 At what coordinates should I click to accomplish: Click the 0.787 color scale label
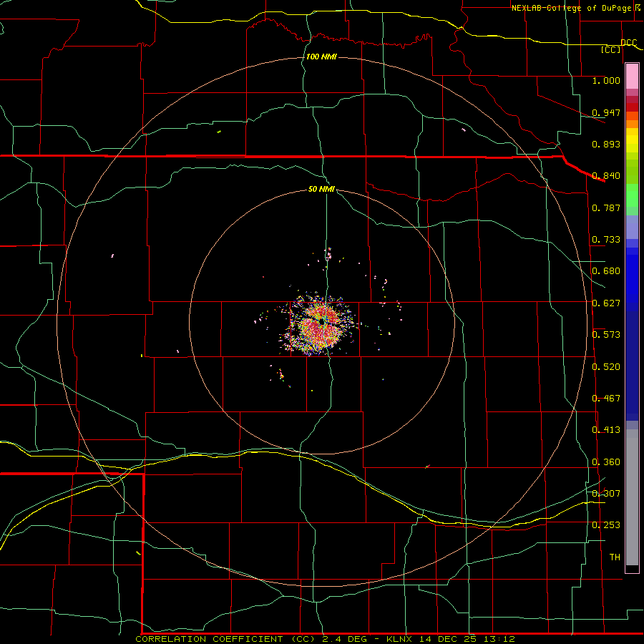(x=606, y=208)
